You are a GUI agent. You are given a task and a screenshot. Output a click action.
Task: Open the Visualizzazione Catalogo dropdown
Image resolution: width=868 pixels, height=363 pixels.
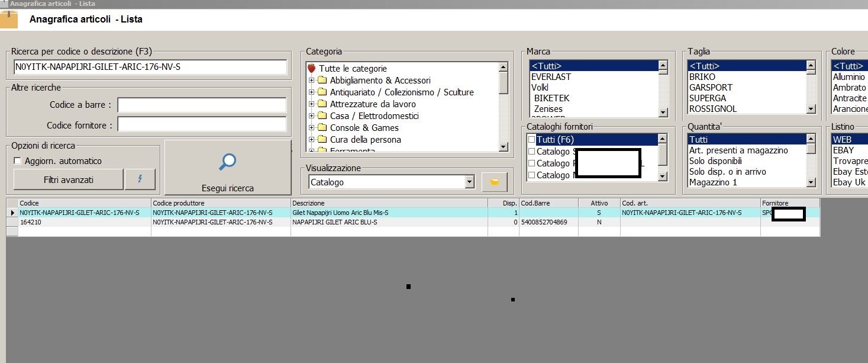tap(470, 182)
